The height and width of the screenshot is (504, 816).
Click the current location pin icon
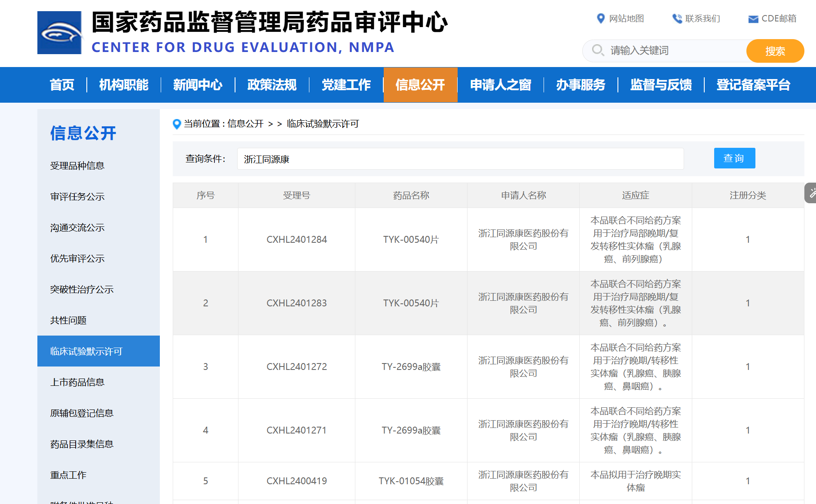click(x=177, y=124)
